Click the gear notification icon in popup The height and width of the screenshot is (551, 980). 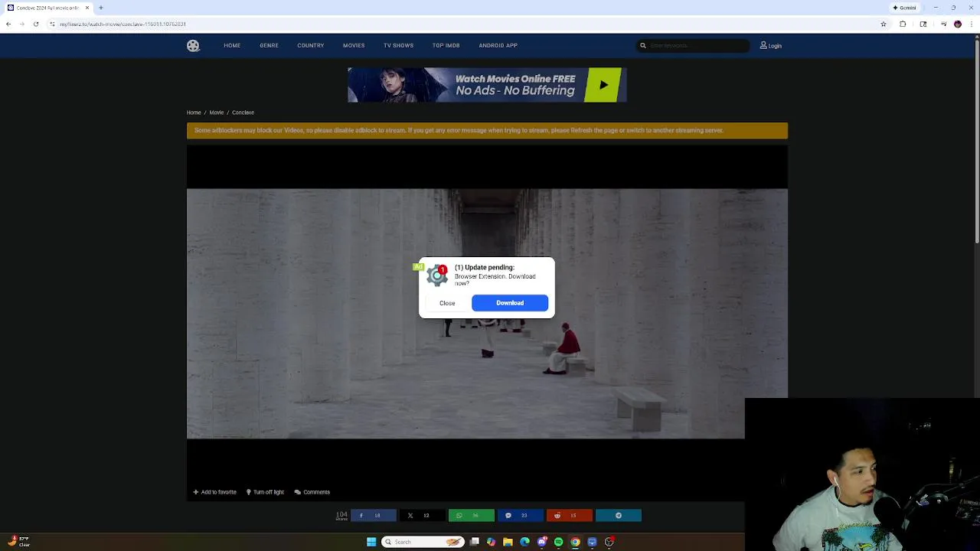437,275
